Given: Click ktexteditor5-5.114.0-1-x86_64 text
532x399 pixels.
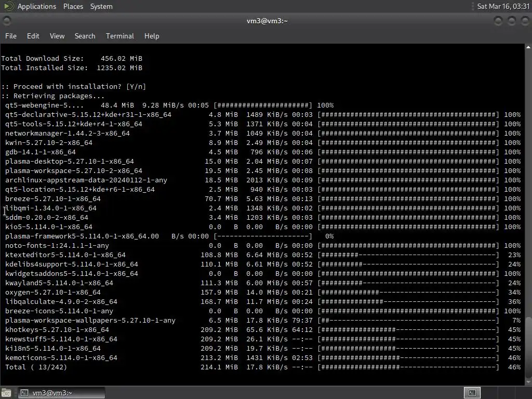Looking at the screenshot, I should 65,255.
